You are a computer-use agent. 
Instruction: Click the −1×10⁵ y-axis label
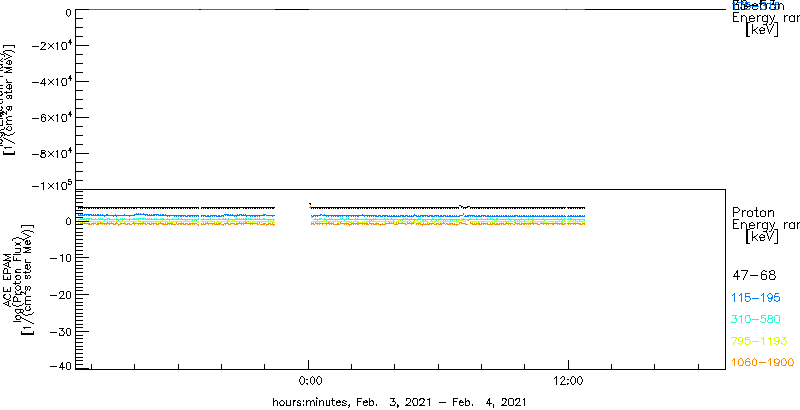point(52,184)
